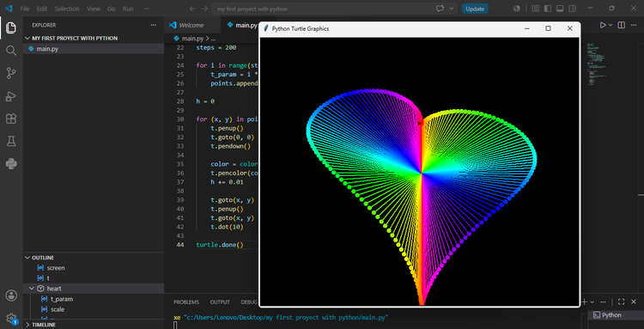This screenshot has width=644, height=329.
Task: Open the View menu
Action: [x=94, y=9]
